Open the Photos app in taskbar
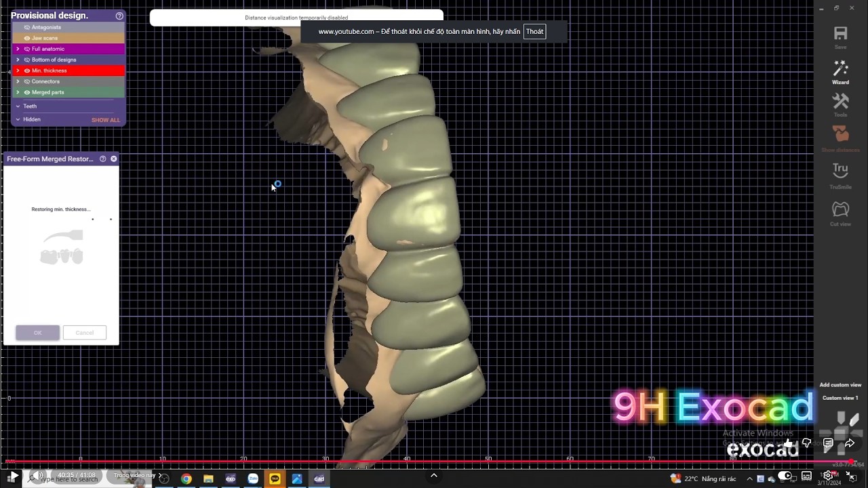 pyautogui.click(x=297, y=479)
